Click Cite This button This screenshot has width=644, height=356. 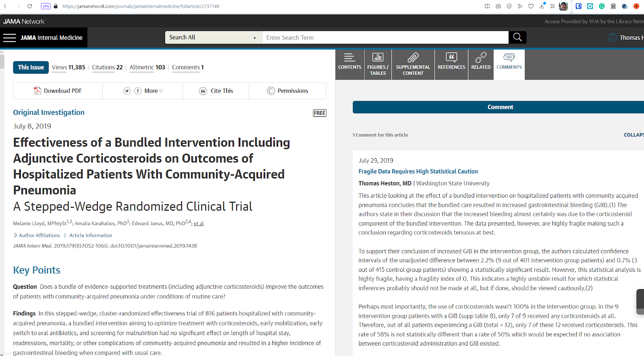[216, 91]
